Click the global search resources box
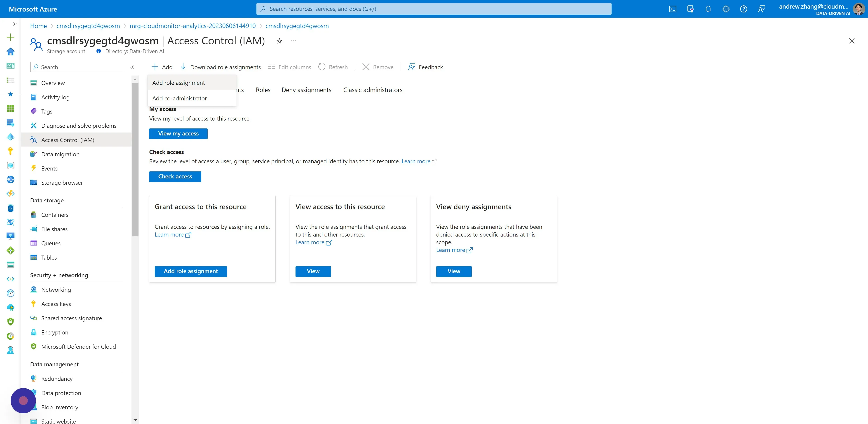The image size is (868, 424). pyautogui.click(x=434, y=9)
